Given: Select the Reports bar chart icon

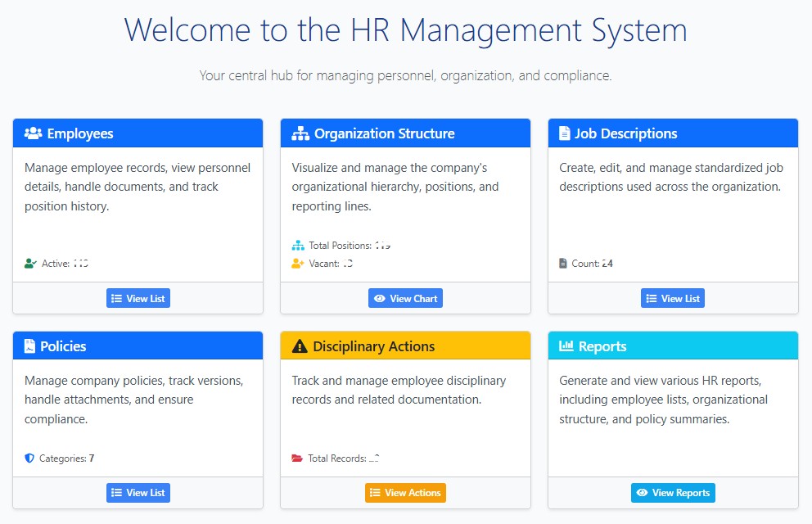Looking at the screenshot, I should 566,346.
